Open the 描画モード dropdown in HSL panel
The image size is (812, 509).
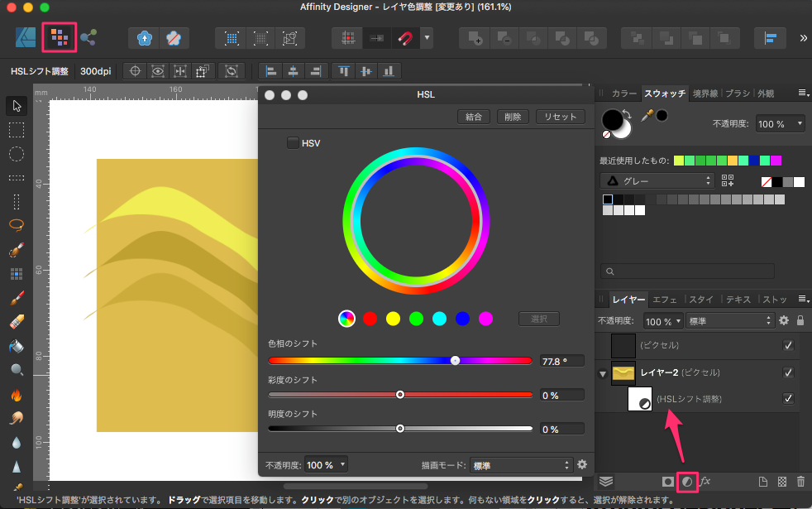[521, 465]
